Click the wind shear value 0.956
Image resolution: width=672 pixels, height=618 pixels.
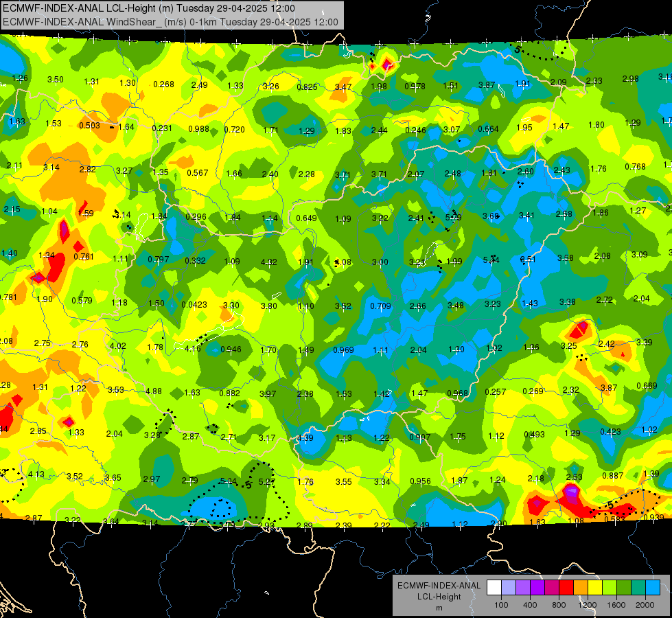(420, 481)
